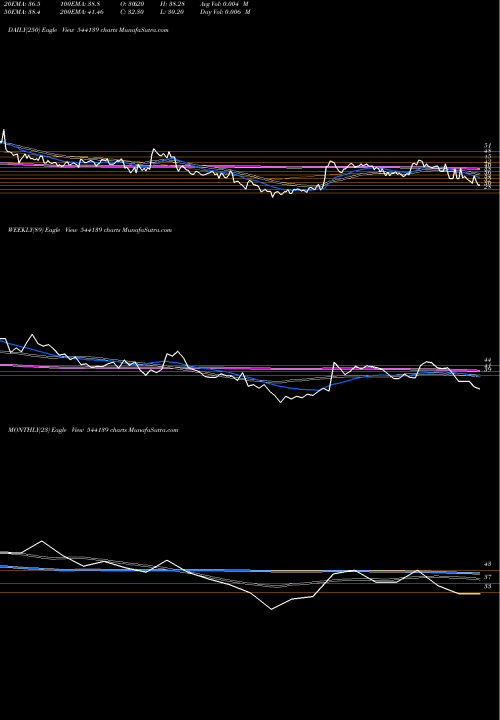This screenshot has width=500, height=720.
Task: Click the high price labeled H:
Action: click(x=173, y=4)
